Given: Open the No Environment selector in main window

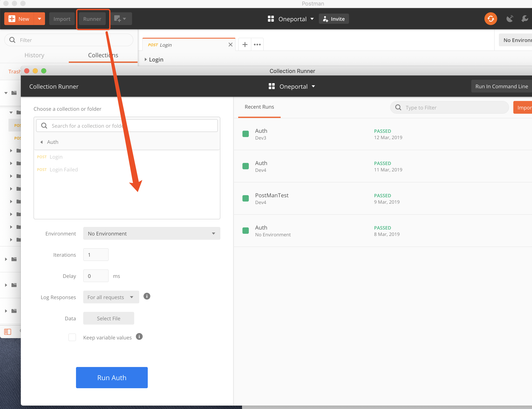Looking at the screenshot, I should click(x=515, y=40).
